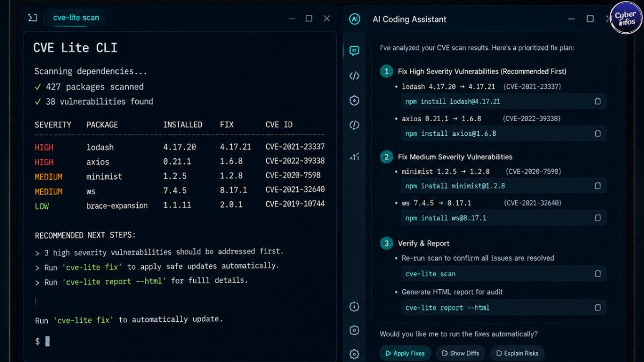
Task: Click the warning alert icon in assistant sidebar
Action: click(354, 125)
